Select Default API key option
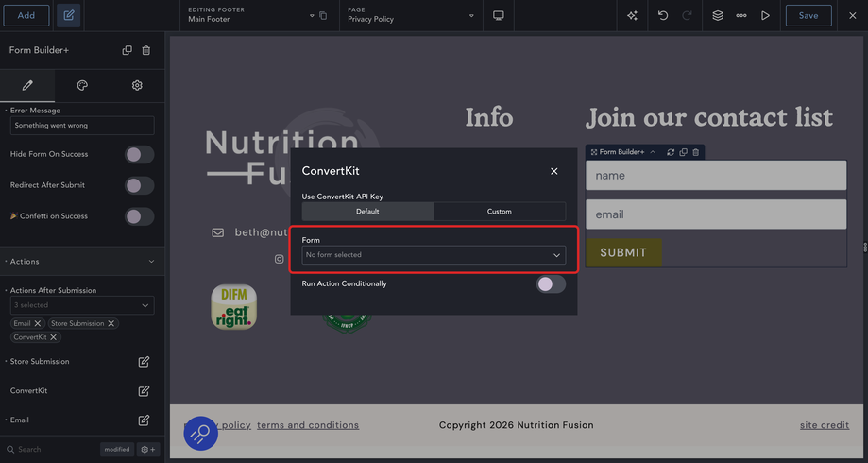This screenshot has width=868, height=463. pos(367,212)
